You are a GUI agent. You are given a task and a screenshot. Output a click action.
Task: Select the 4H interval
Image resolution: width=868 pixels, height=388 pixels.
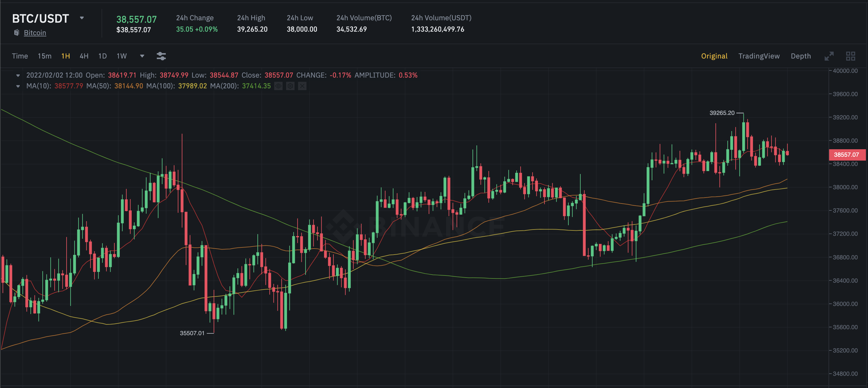point(84,56)
